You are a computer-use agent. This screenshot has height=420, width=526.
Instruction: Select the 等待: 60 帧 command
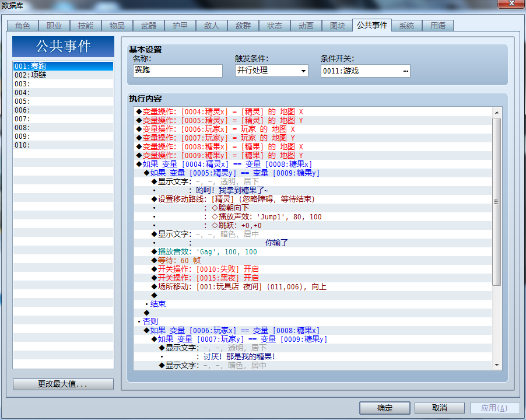point(313,260)
